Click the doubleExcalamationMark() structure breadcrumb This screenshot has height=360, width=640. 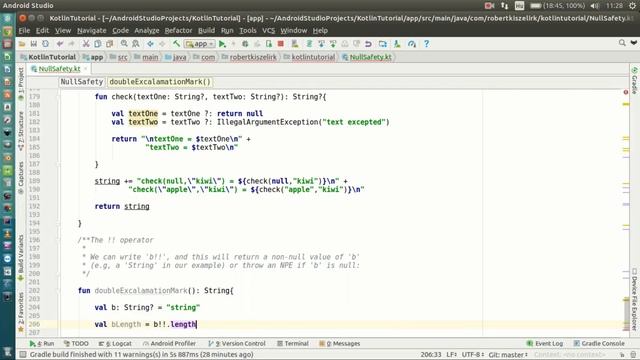(x=160, y=82)
